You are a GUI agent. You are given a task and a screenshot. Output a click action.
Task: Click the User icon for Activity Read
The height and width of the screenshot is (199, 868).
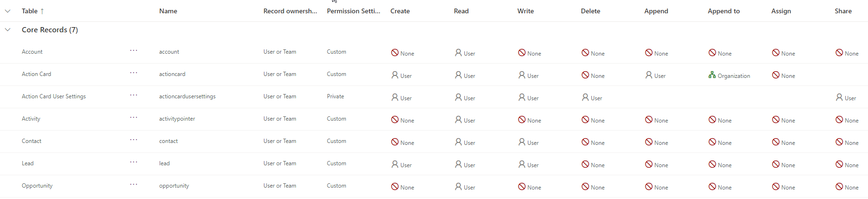[x=458, y=120]
